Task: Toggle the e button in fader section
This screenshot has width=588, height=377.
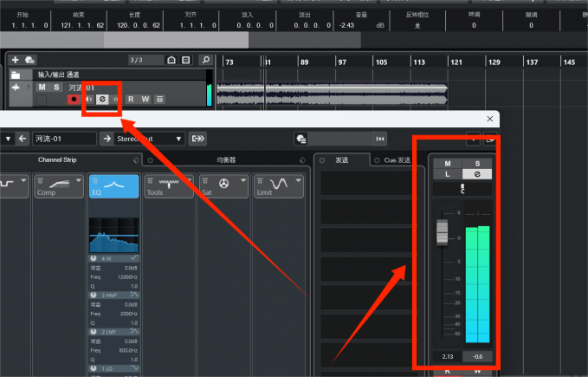Action: (x=477, y=174)
